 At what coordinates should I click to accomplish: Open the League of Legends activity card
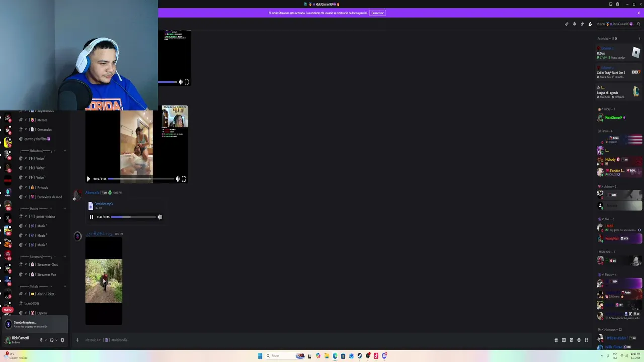(x=618, y=92)
